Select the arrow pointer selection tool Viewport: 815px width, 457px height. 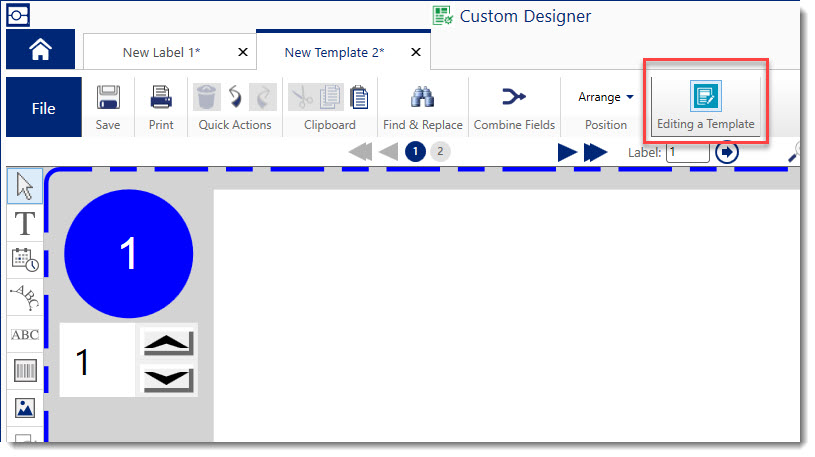(x=25, y=186)
